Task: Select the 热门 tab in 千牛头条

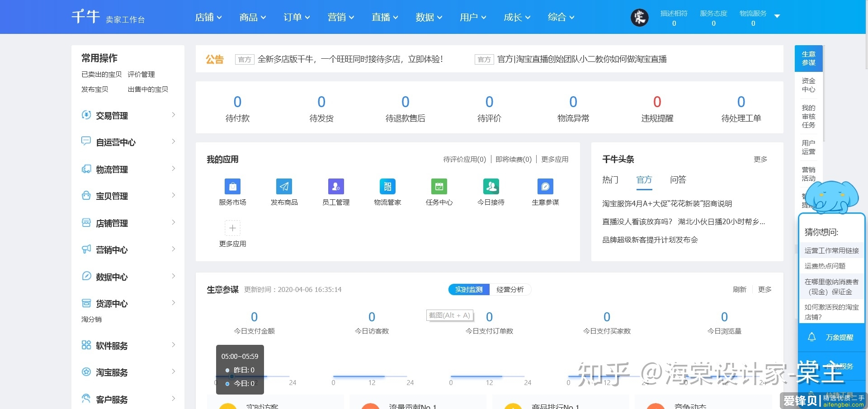Action: pos(610,180)
